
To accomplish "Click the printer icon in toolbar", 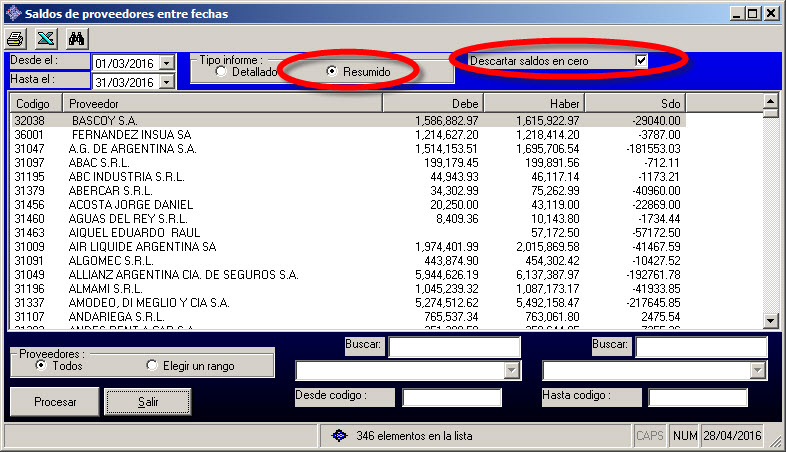I will pyautogui.click(x=16, y=39).
